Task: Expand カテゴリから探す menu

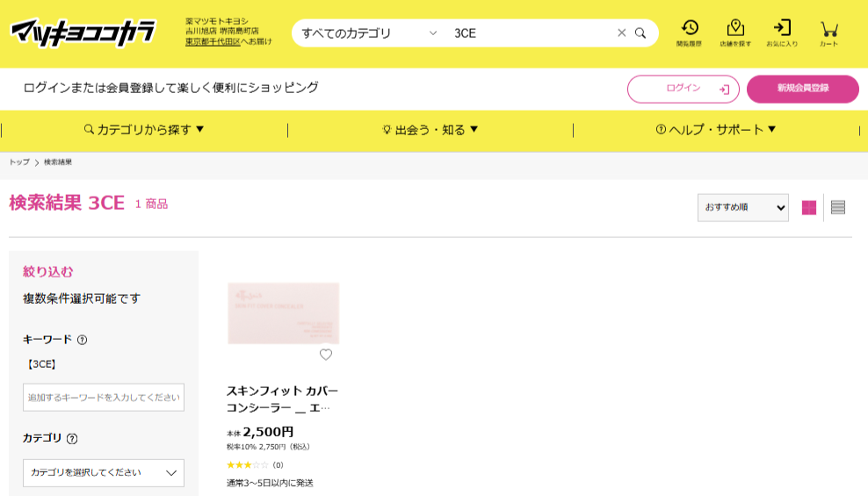Action: pyautogui.click(x=144, y=130)
